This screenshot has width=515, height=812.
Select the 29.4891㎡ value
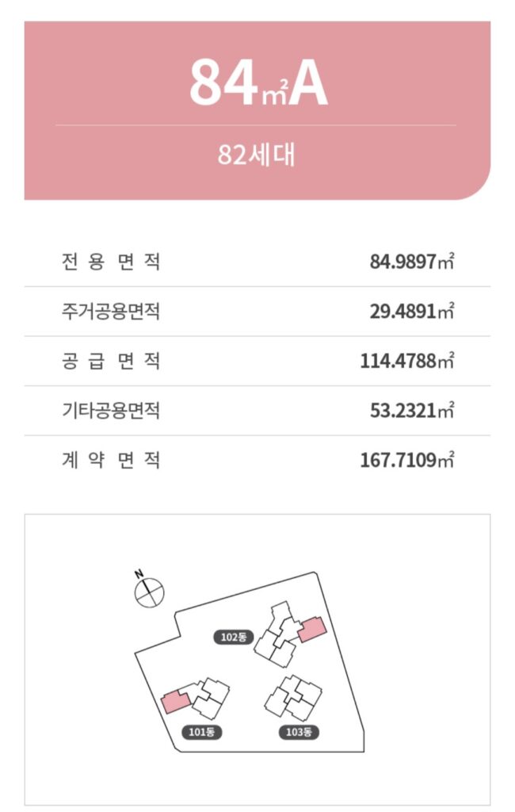(x=412, y=311)
